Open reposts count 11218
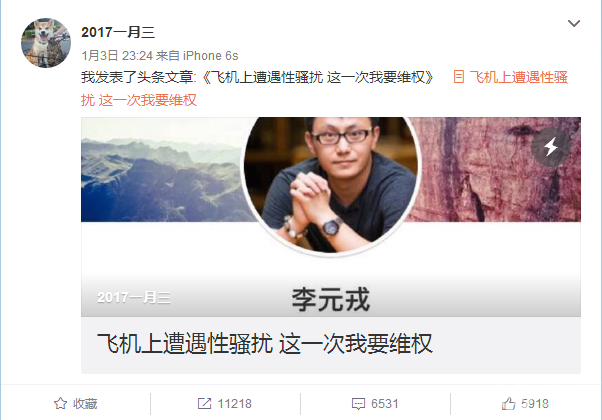 (235, 403)
